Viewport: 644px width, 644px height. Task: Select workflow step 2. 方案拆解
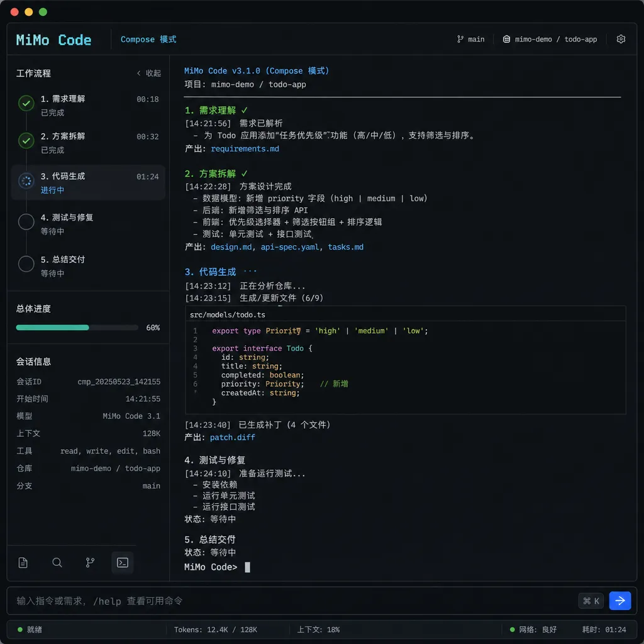[88, 143]
